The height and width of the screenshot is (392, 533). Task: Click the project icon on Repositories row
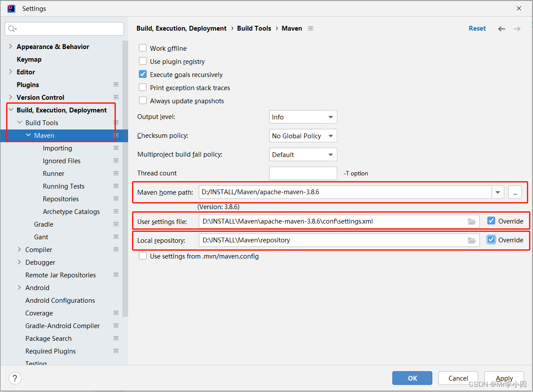(116, 199)
